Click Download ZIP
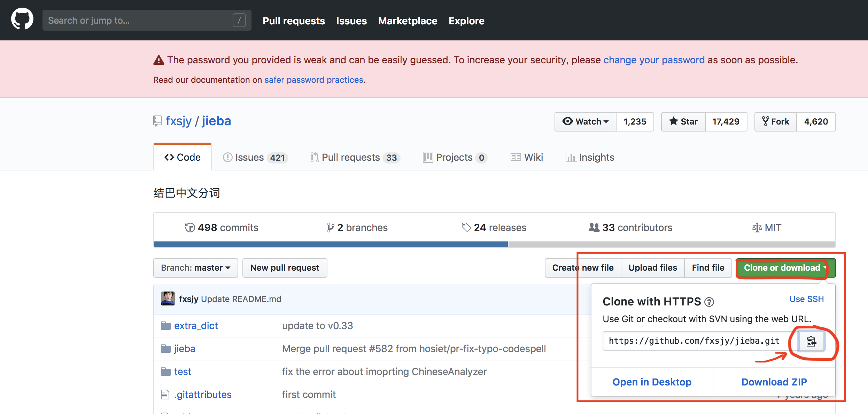Image resolution: width=868 pixels, height=414 pixels. pos(774,382)
